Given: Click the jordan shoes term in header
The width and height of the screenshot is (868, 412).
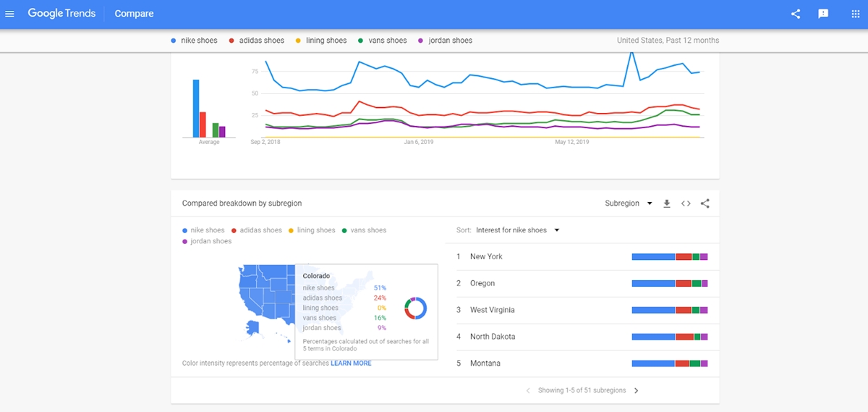Looking at the screenshot, I should coord(446,41).
